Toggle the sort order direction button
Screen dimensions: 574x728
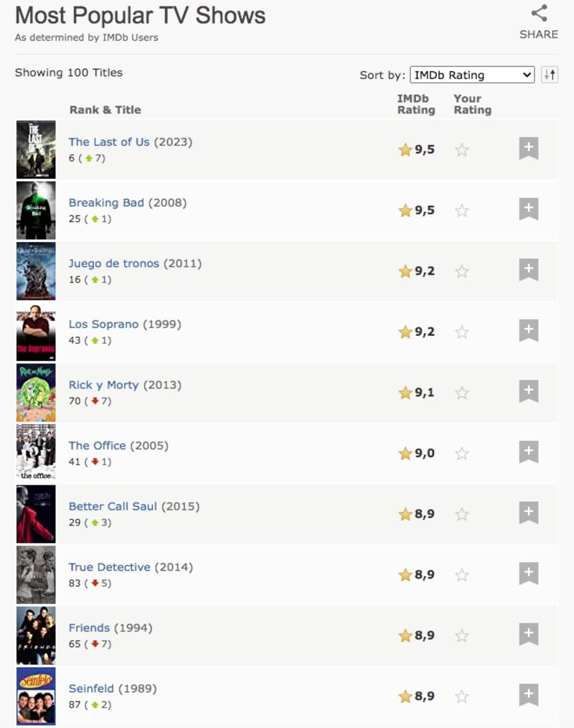[x=550, y=75]
